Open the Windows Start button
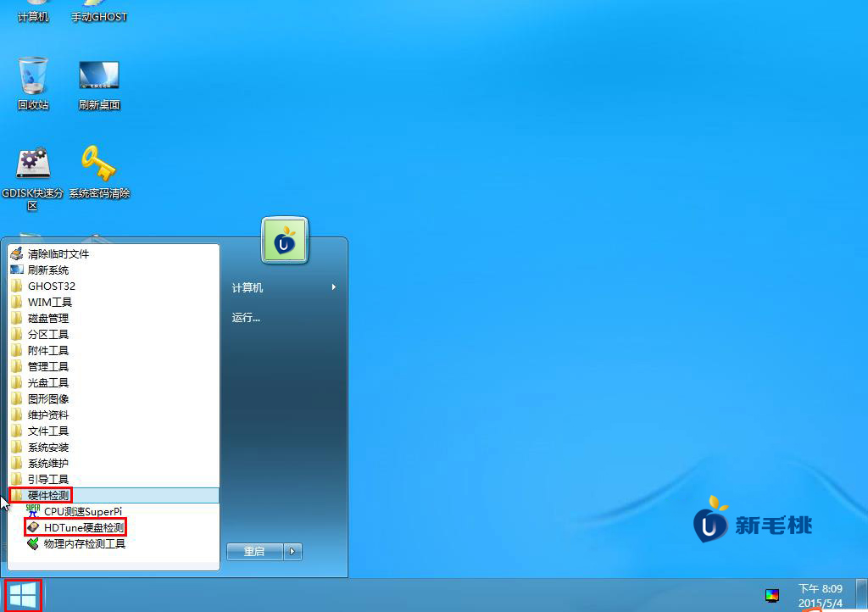The width and height of the screenshot is (868, 612). tap(23, 596)
